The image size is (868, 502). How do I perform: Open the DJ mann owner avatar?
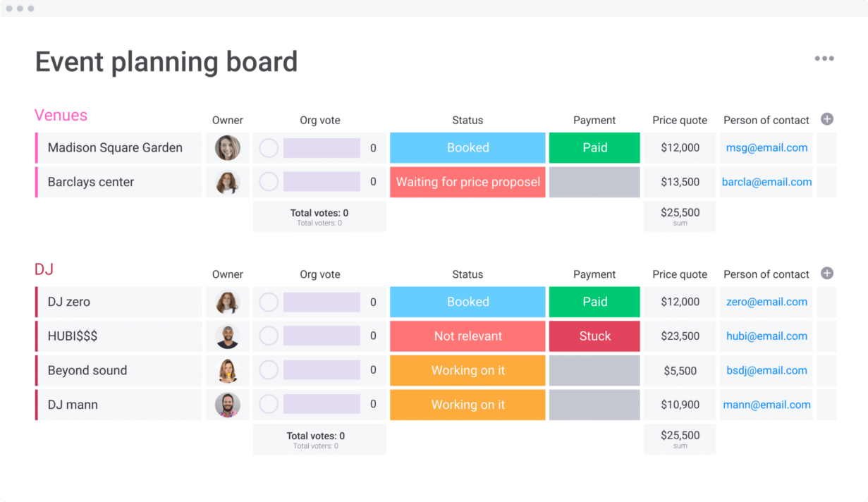tap(228, 405)
